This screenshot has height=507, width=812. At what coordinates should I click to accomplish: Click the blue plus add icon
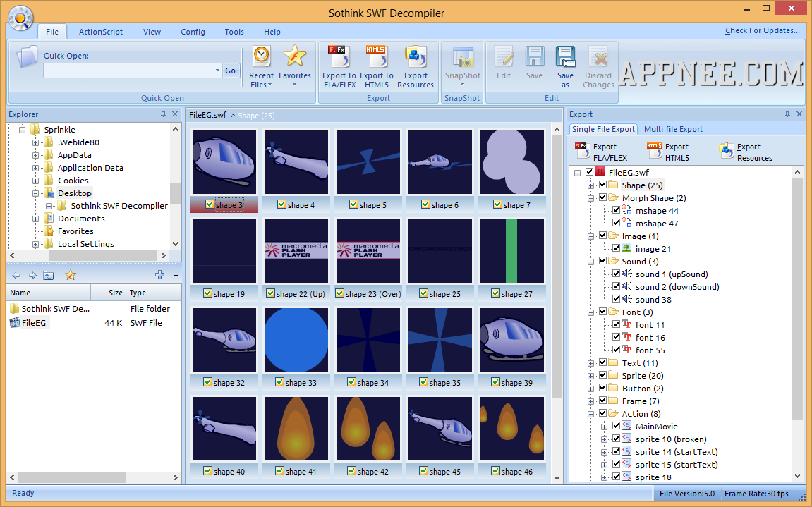coord(159,275)
